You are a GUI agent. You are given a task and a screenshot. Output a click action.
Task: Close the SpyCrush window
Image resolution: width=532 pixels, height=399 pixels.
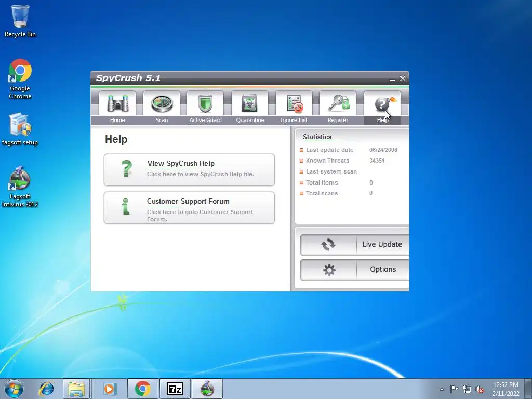point(403,78)
